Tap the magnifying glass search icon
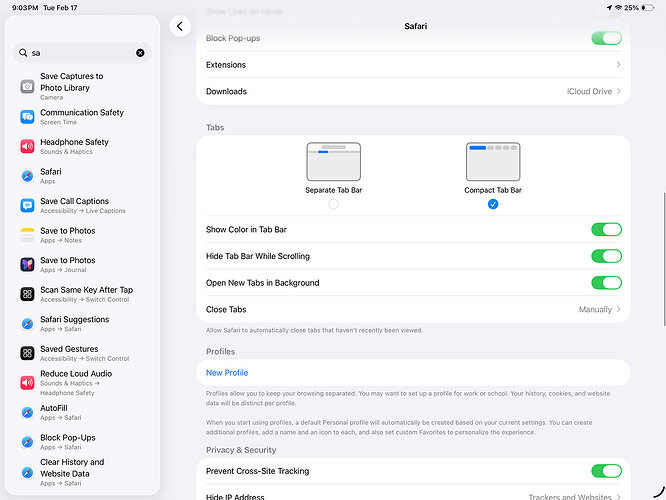 point(23,53)
